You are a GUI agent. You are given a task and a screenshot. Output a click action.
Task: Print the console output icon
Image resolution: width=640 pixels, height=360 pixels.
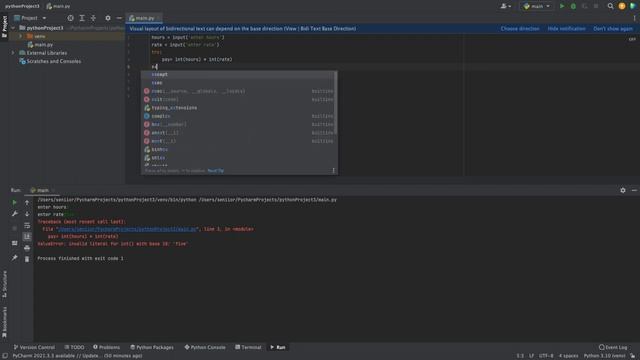pos(27,248)
